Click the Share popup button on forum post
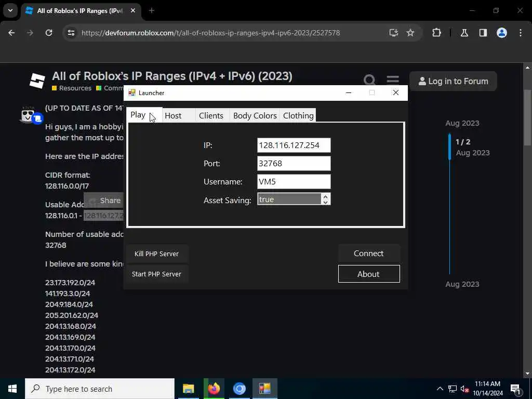Viewport: 532px width, 399px height. (105, 201)
